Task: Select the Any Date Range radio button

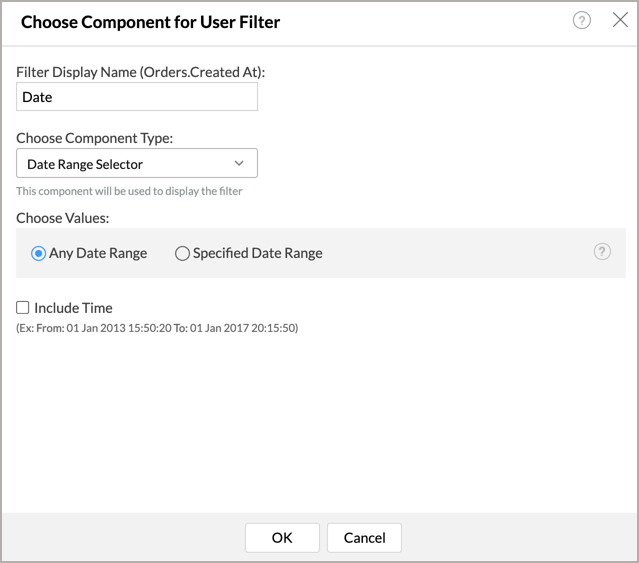Action: (x=39, y=254)
